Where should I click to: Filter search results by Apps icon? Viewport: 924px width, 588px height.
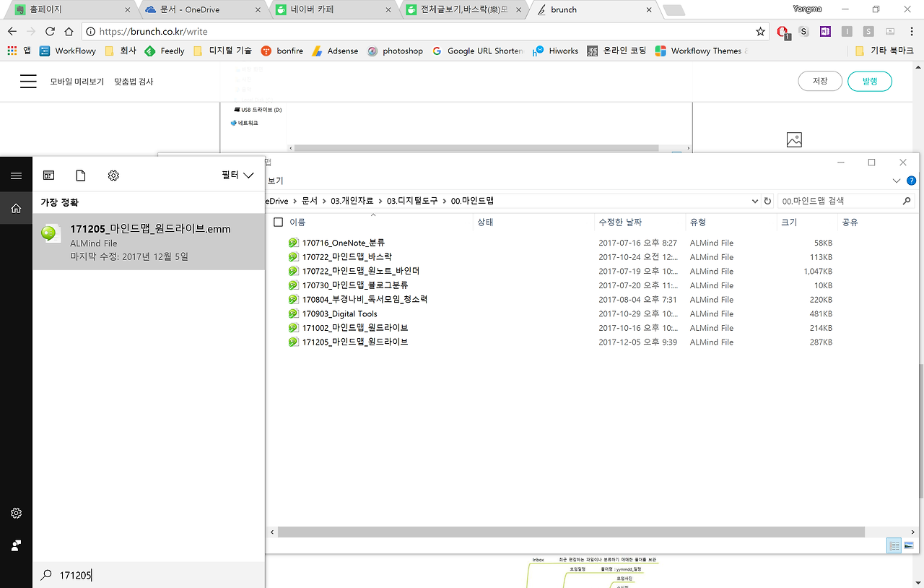point(49,176)
